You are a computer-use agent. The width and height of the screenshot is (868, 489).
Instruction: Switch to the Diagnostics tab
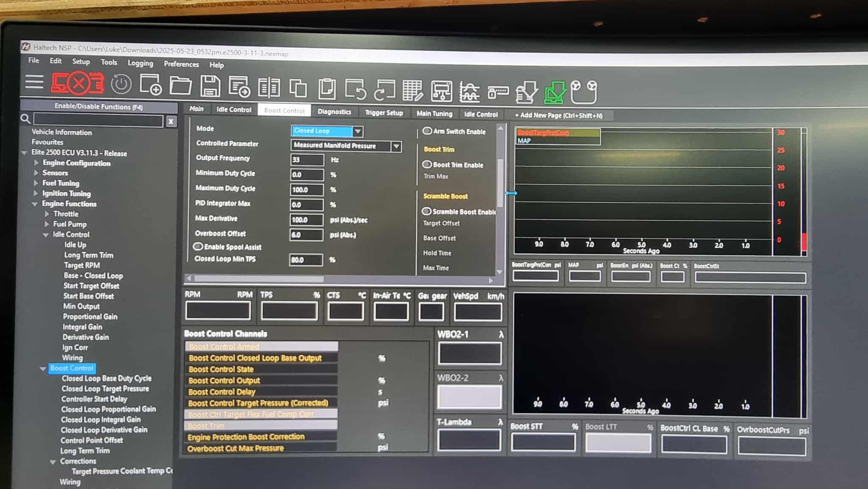click(x=334, y=112)
